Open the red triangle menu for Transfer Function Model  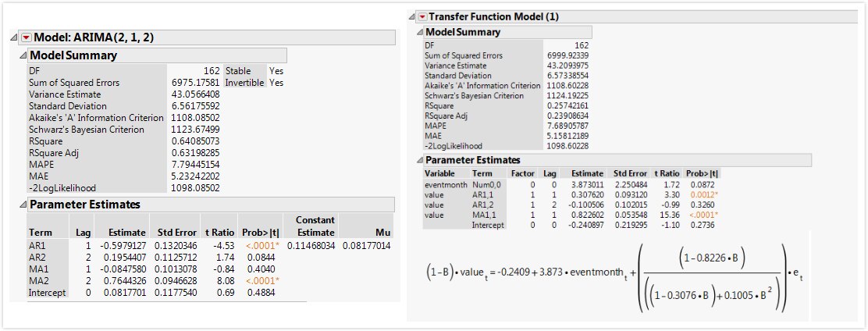pyautogui.click(x=422, y=17)
